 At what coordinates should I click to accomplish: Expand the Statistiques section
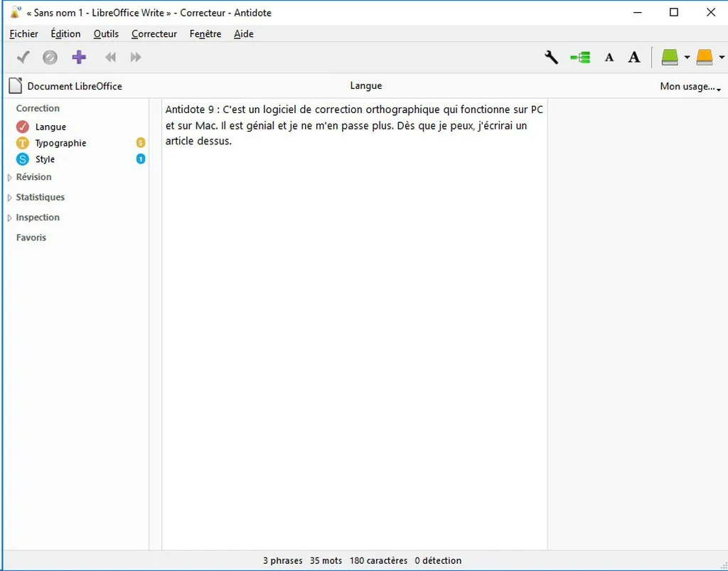[x=40, y=197]
